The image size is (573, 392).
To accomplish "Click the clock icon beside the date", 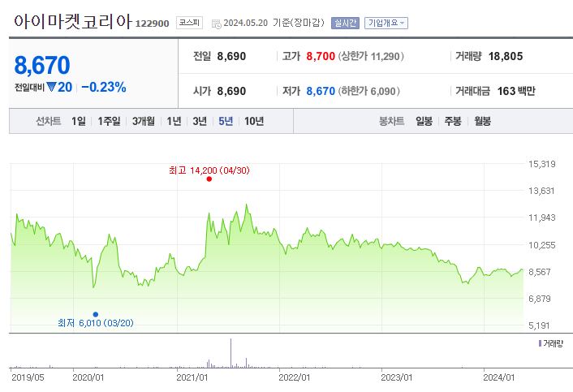I will pyautogui.click(x=217, y=24).
